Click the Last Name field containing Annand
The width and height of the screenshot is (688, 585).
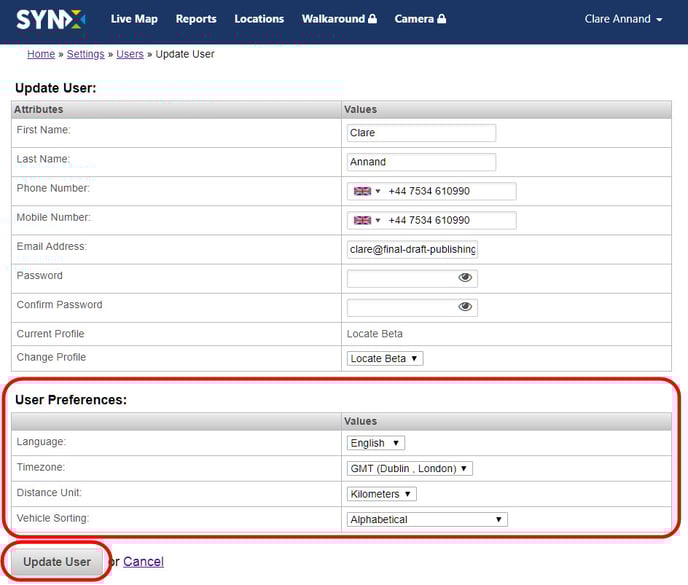421,162
